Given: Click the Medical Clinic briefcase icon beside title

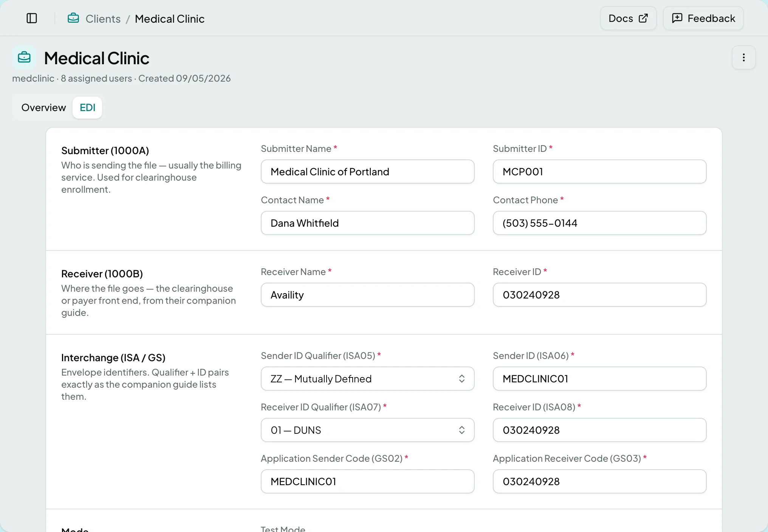Looking at the screenshot, I should [24, 57].
